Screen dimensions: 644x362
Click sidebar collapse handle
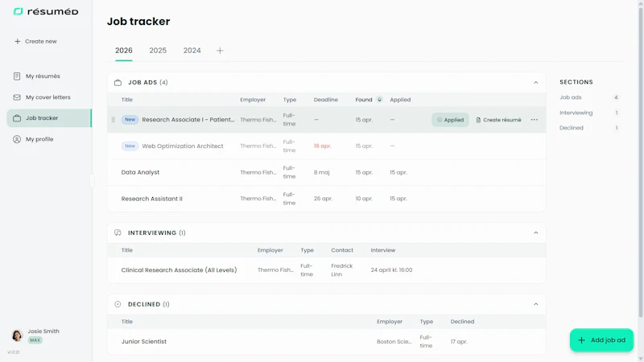93,181
